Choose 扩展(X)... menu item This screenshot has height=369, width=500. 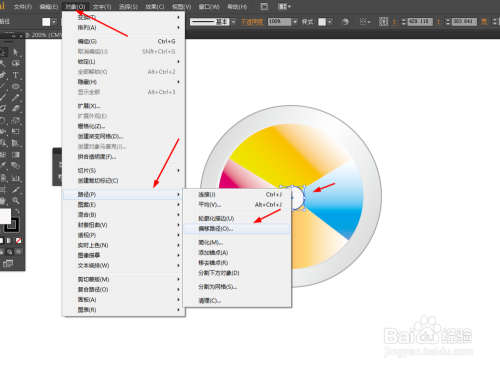coord(124,106)
